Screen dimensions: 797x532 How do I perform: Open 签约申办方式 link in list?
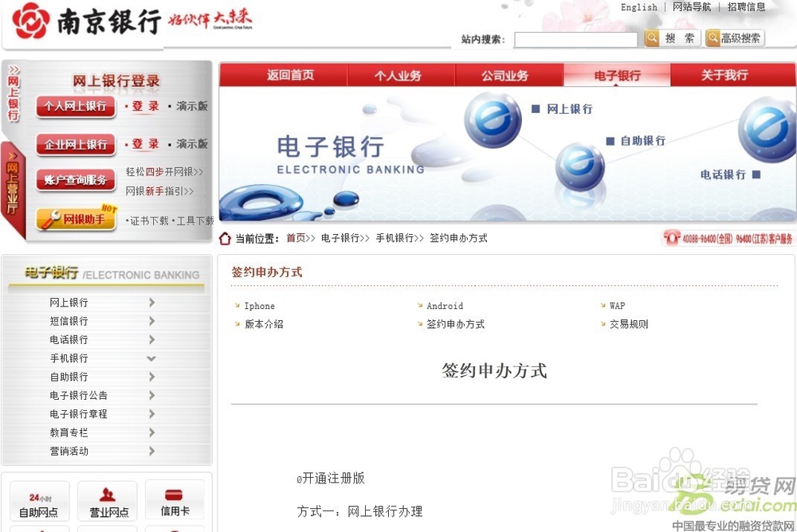(455, 324)
